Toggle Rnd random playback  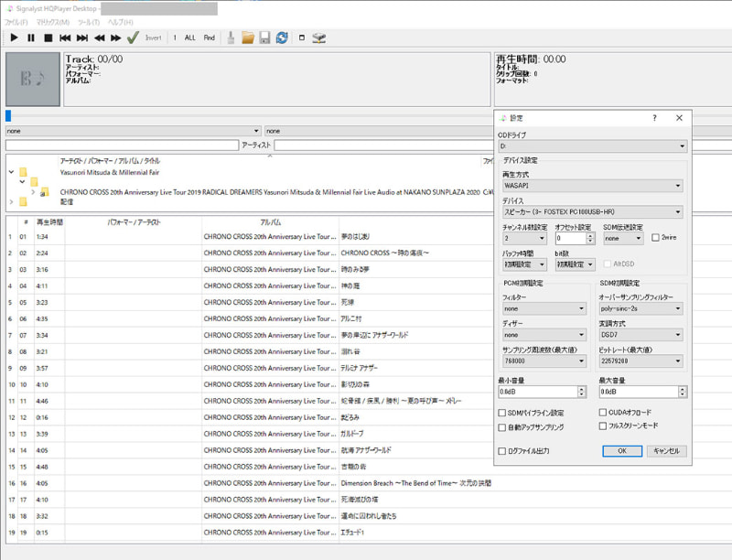coord(210,38)
